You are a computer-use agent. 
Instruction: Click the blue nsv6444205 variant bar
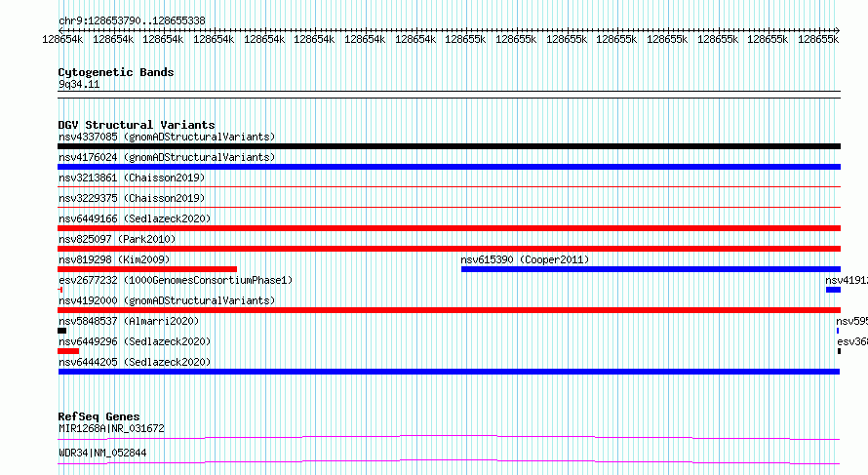(449, 372)
